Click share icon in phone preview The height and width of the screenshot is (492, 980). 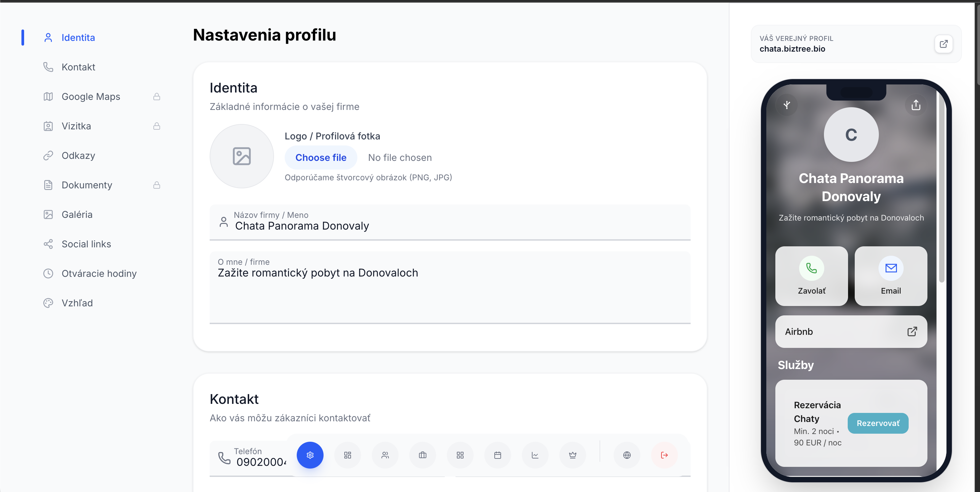916,105
